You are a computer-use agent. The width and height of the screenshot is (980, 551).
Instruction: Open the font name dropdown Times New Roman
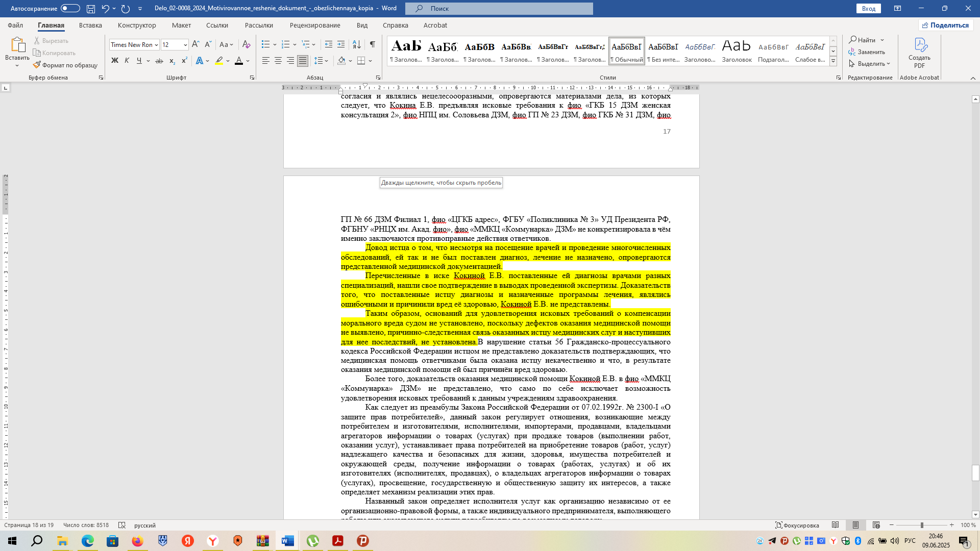[156, 45]
